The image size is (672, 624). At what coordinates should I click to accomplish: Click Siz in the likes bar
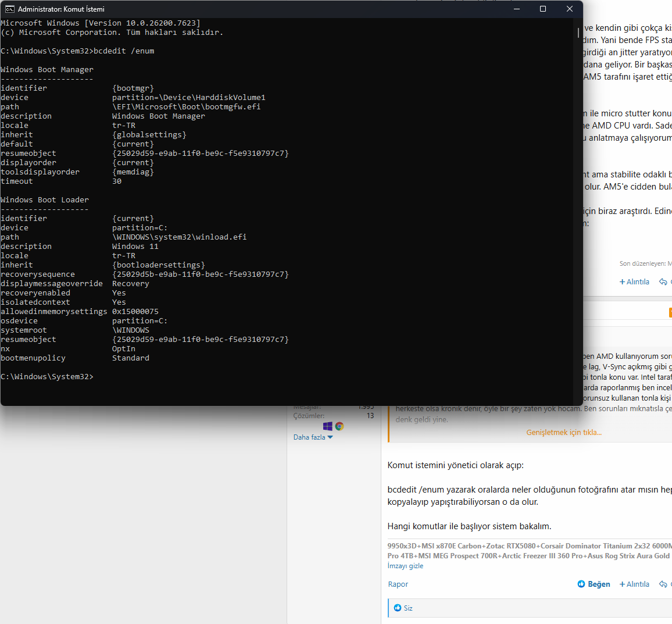408,608
